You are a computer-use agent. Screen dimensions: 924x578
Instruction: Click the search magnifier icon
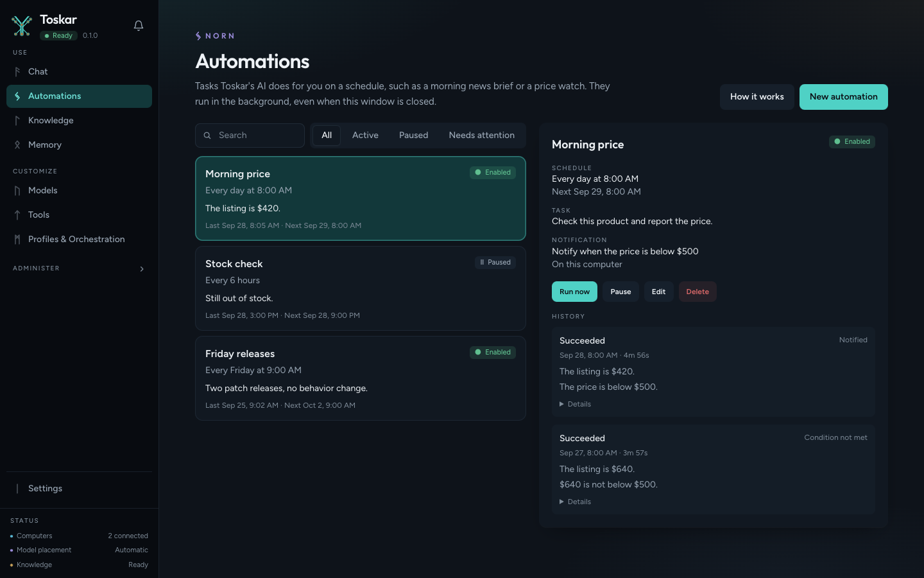coord(207,136)
